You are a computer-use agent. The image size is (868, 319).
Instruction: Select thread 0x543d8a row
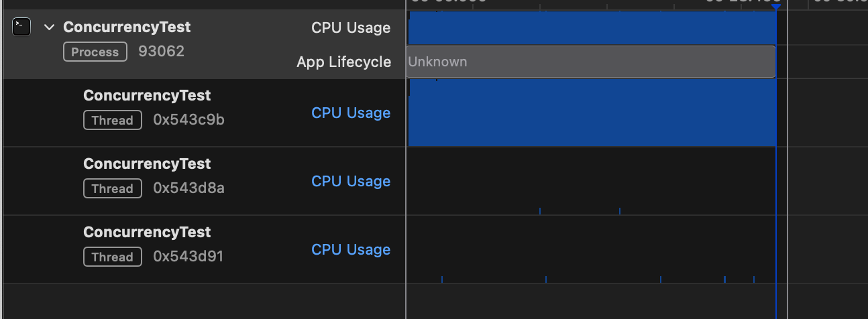[203, 181]
